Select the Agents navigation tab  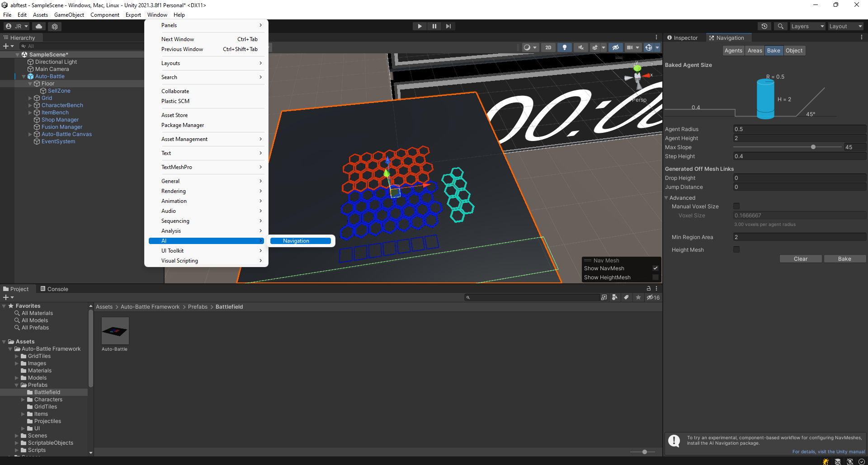(x=733, y=51)
